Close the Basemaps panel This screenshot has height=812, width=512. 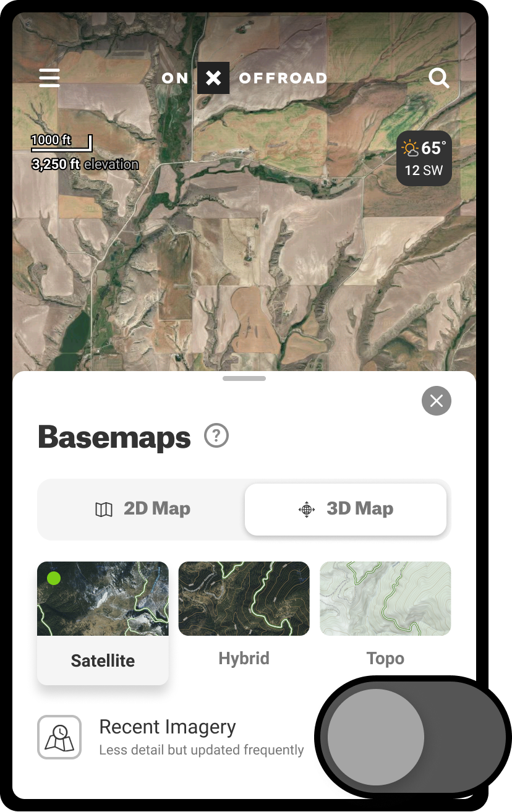(x=437, y=401)
